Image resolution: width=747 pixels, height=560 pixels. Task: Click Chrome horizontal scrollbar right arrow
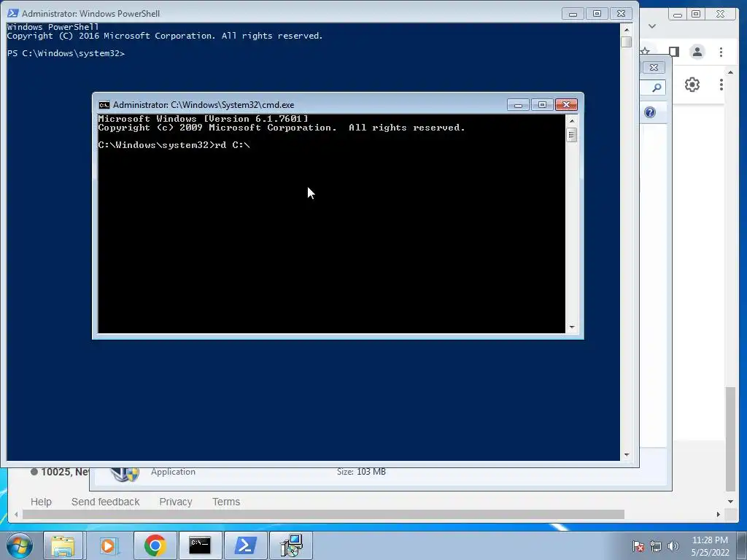tap(719, 514)
